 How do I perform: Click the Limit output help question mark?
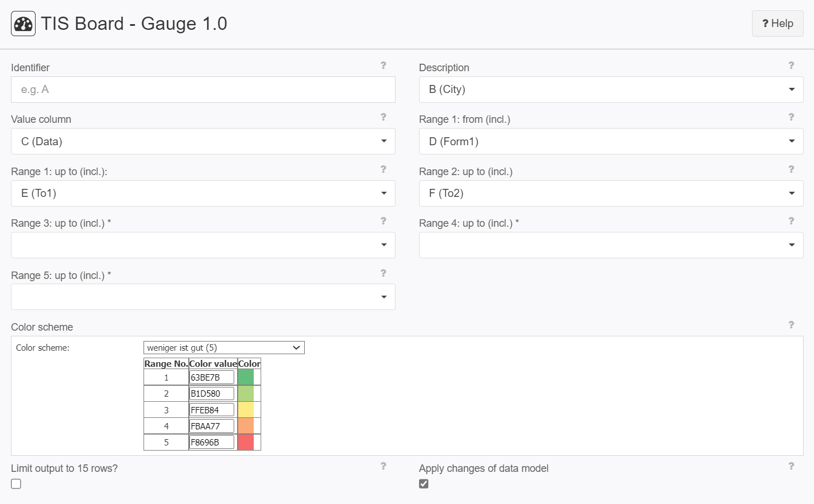coord(383,466)
